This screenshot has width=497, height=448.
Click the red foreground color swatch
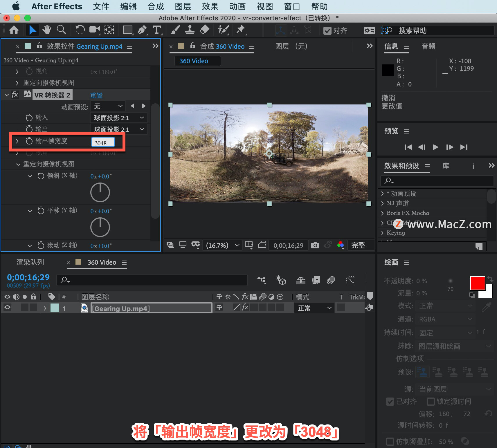click(x=478, y=283)
